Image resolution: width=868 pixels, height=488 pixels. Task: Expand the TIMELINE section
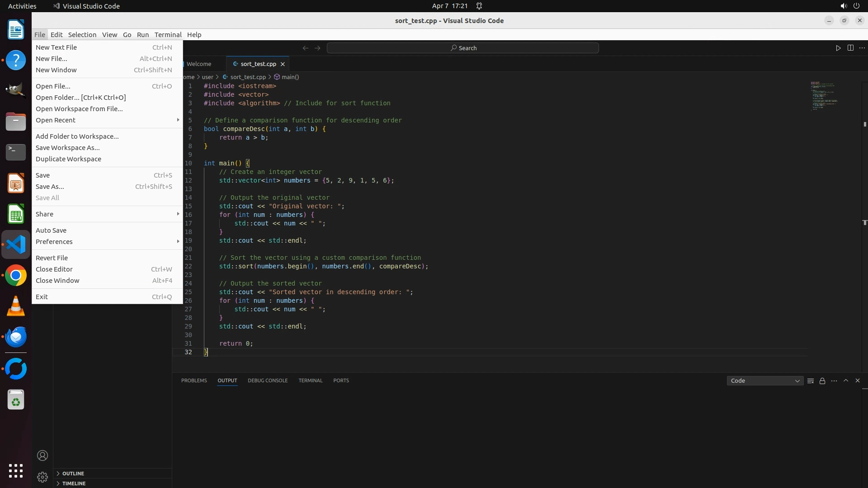[74, 483]
